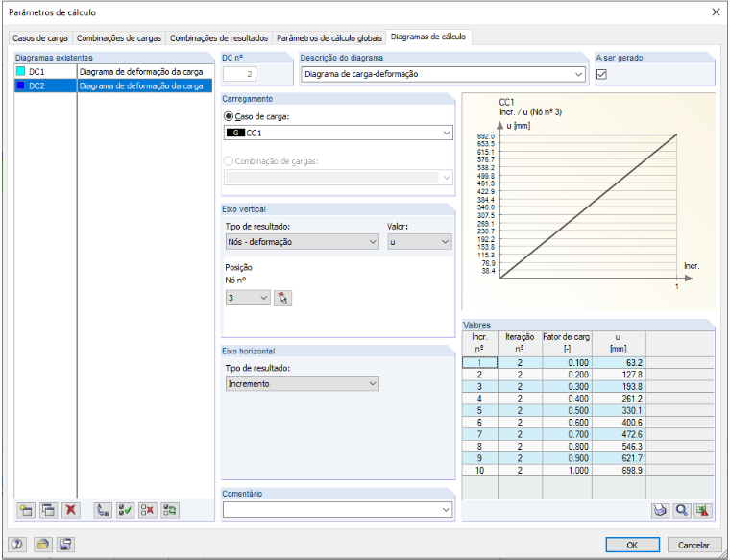Click the value cell 400.6
This screenshot has width=730, height=560.
click(619, 423)
